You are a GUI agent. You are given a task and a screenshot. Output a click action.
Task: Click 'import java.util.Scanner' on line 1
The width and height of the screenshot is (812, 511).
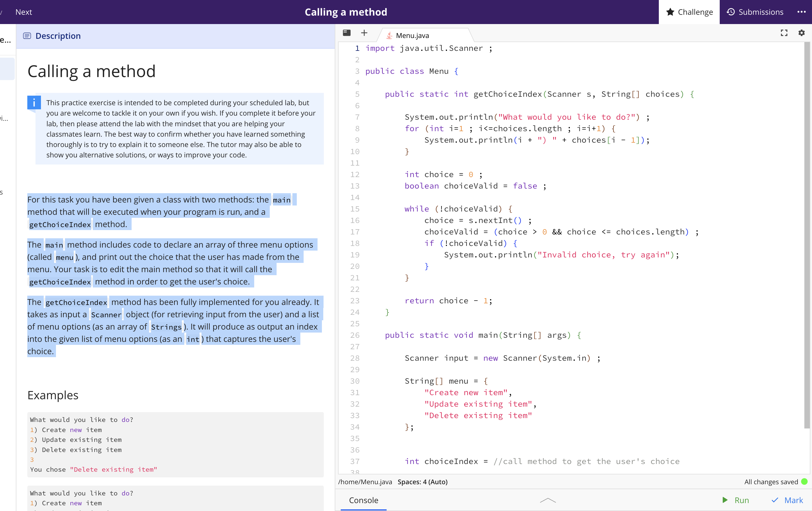click(x=424, y=48)
